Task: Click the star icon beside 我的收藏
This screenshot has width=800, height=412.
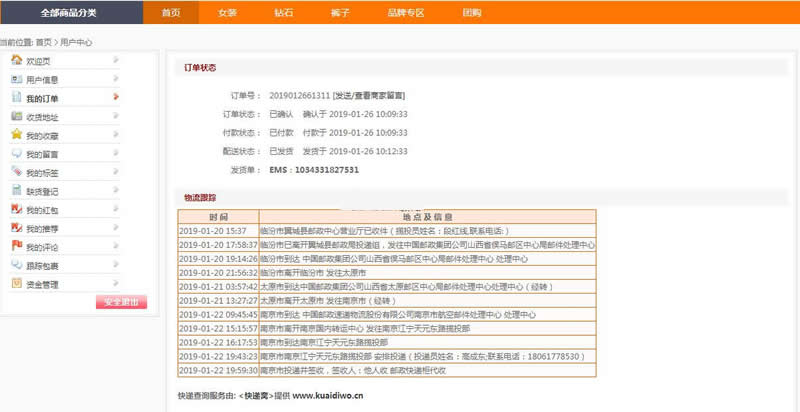Action: (x=16, y=134)
